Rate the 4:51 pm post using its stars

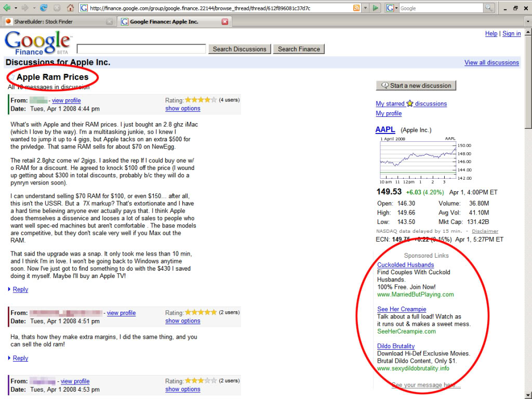point(201,312)
